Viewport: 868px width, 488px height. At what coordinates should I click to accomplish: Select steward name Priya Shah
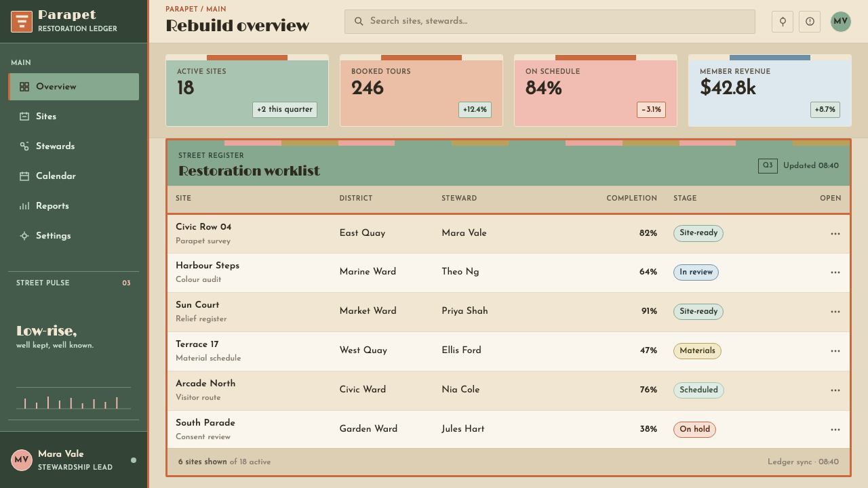click(x=465, y=311)
